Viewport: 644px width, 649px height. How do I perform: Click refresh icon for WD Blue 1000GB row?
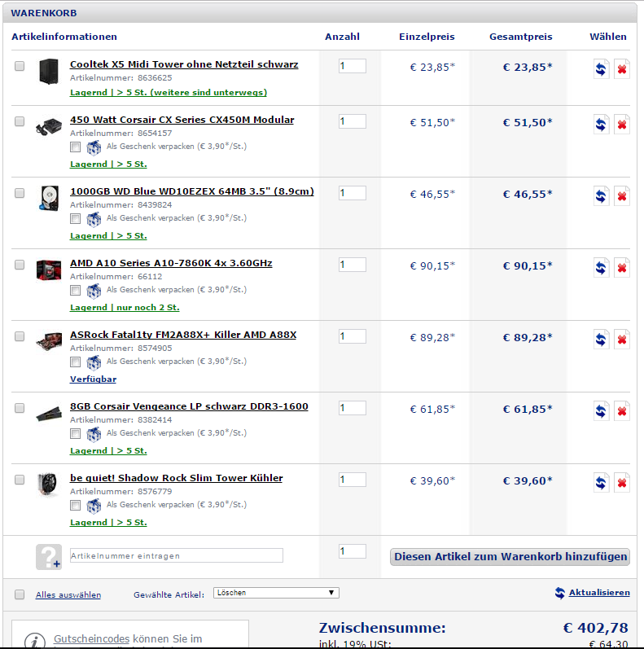click(x=601, y=195)
